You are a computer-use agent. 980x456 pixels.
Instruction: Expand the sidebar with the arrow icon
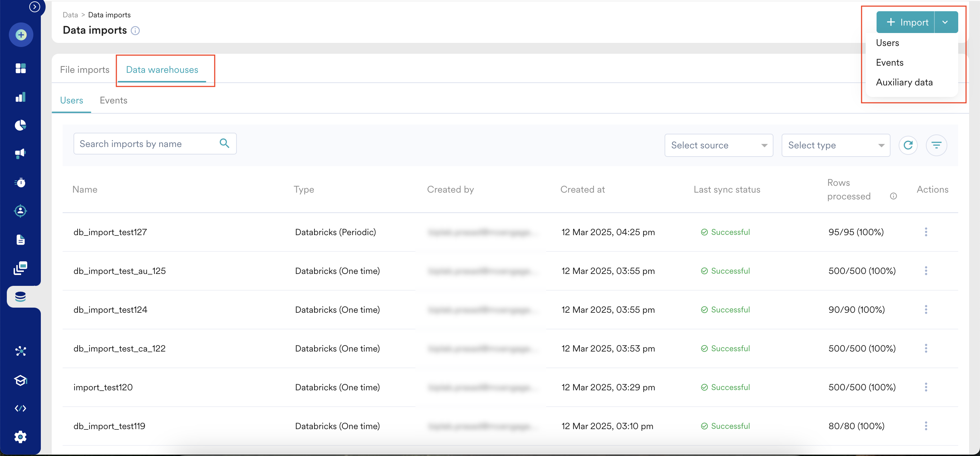coord(35,7)
